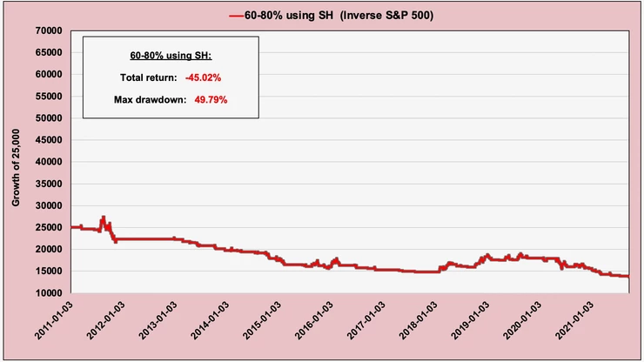
Task: Click the 2016-01-03 date label
Action: point(314,320)
